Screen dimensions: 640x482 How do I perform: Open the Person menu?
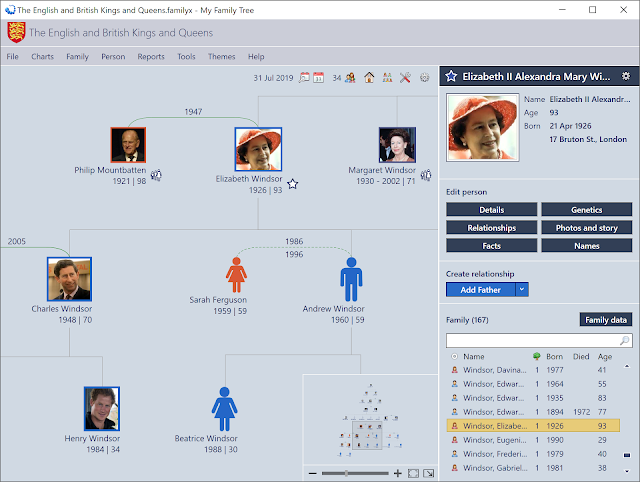point(113,56)
